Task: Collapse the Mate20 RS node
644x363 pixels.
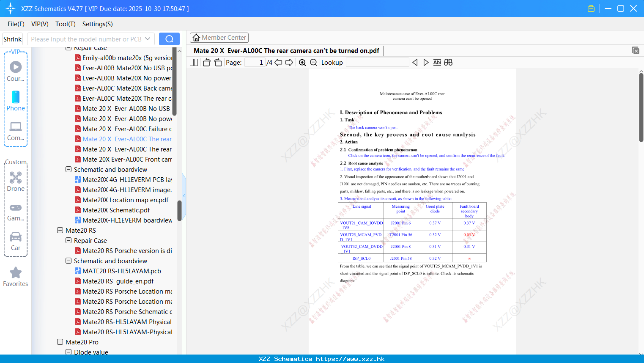Action: (60, 231)
